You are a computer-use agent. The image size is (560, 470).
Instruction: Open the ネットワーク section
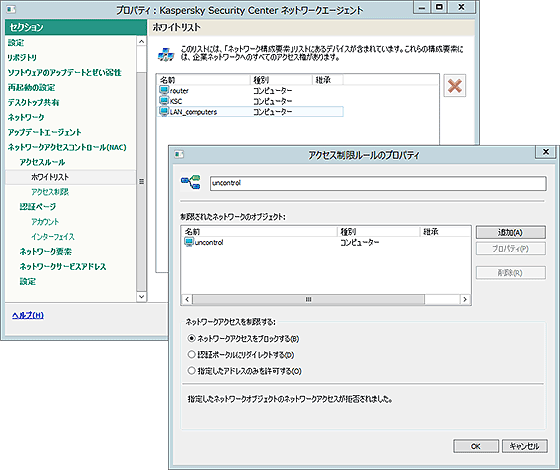pyautogui.click(x=26, y=117)
